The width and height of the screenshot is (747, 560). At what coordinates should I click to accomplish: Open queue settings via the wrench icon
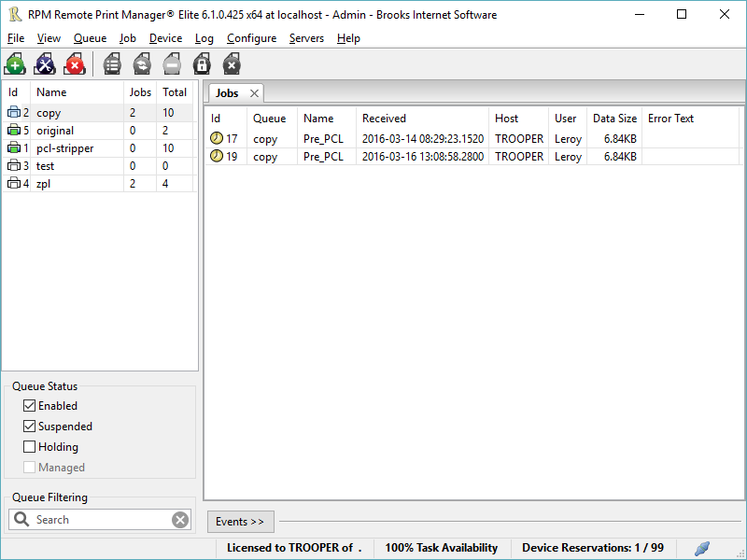(x=45, y=63)
